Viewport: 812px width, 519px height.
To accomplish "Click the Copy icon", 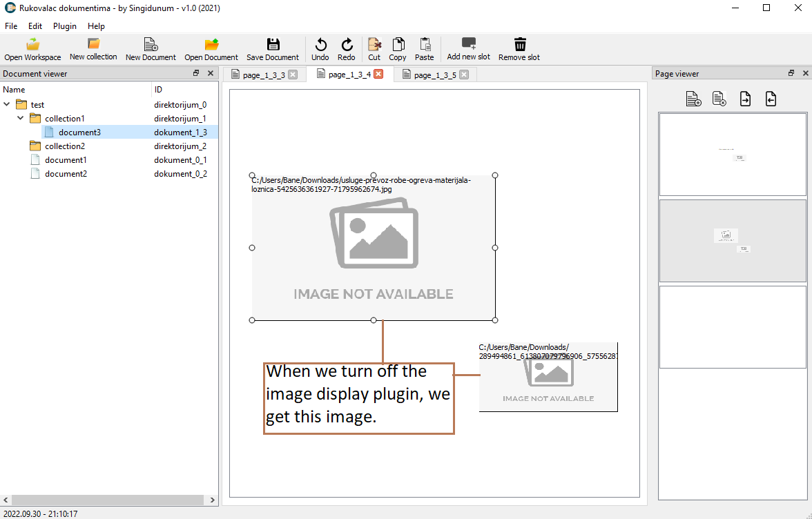I will point(398,43).
